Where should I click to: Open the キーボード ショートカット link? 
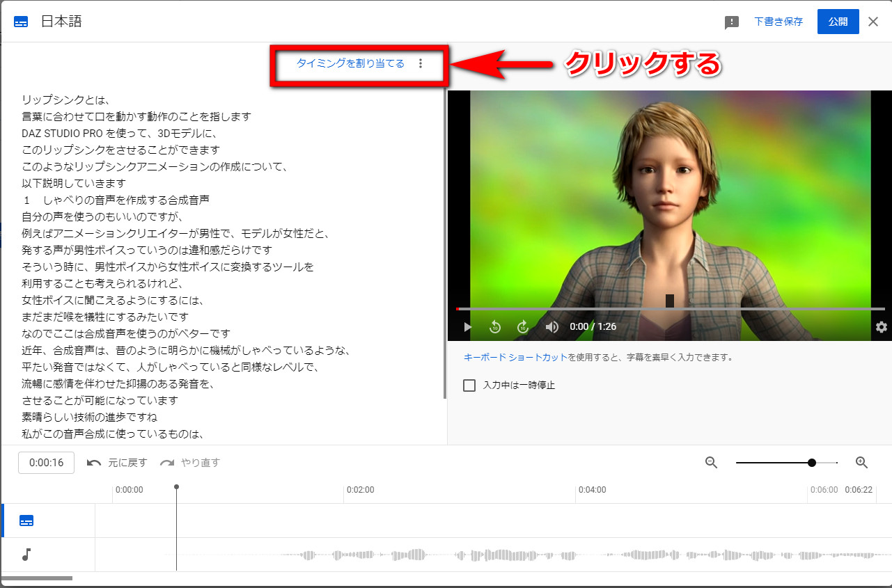(x=515, y=358)
